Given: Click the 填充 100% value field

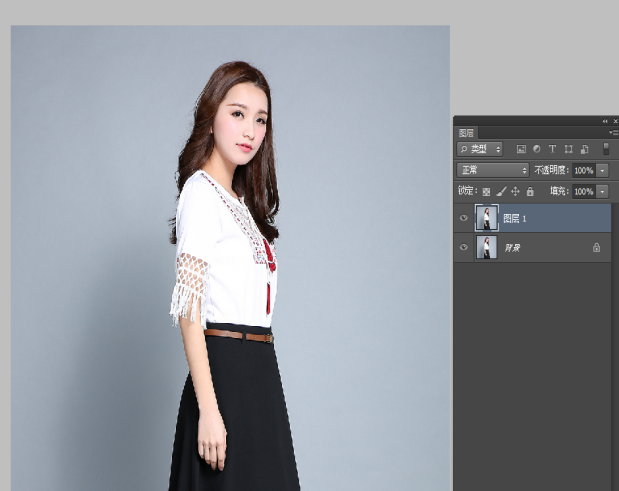Looking at the screenshot, I should click(x=584, y=192).
